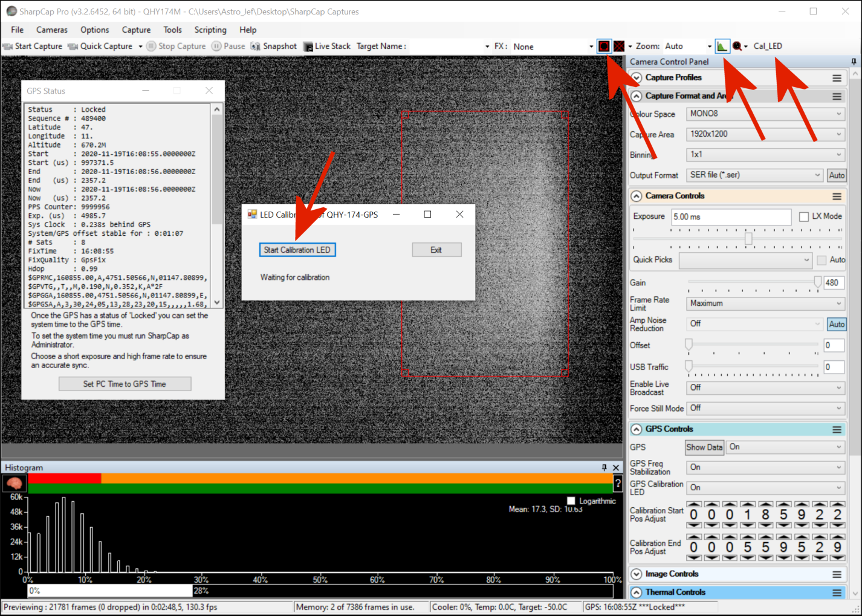
Task: Collapse the Thermal Controls section
Action: 637,592
